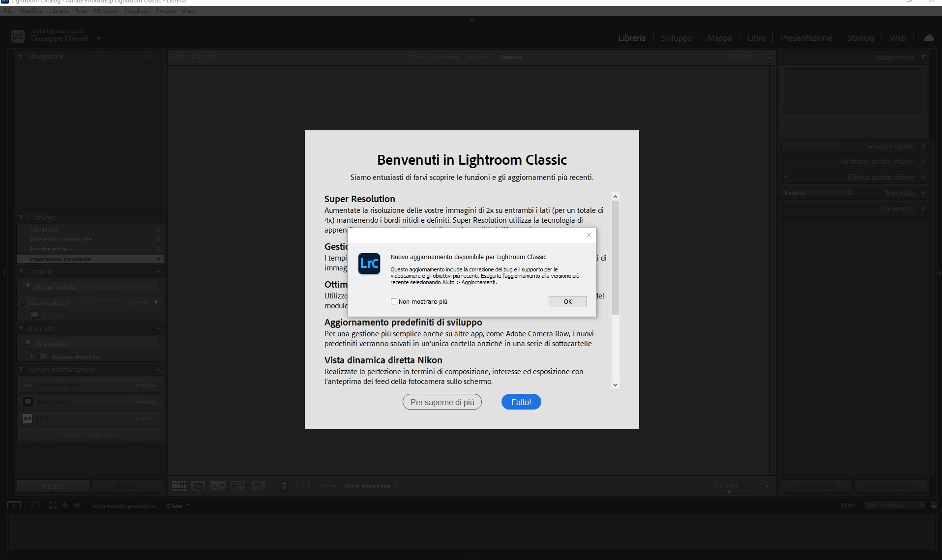The image size is (942, 560).
Task: Click the Filtra per cartelle search field
Action: [x=90, y=286]
